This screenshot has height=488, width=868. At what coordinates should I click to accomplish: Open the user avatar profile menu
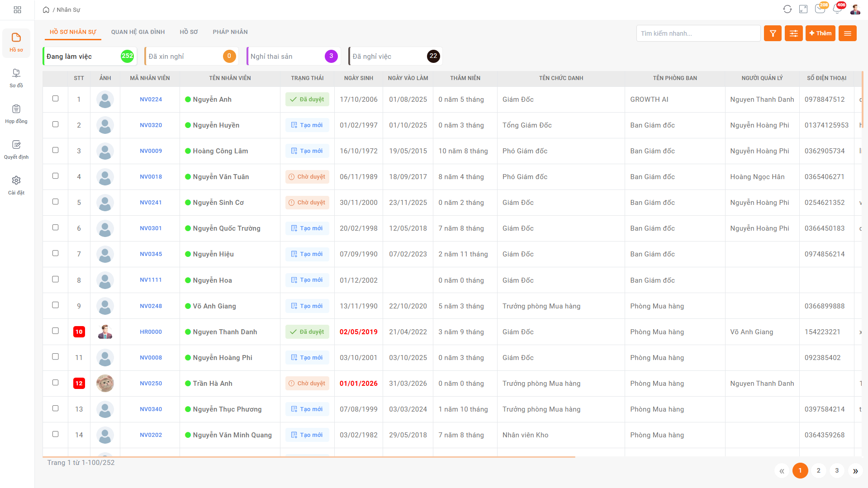pos(855,9)
